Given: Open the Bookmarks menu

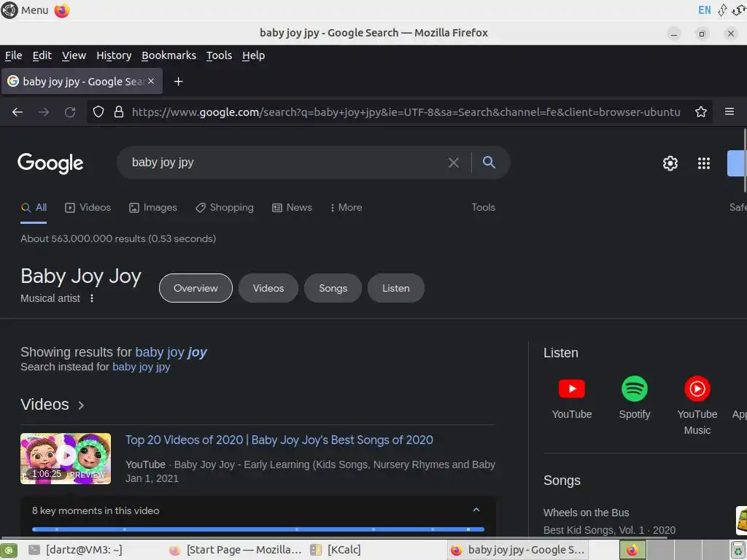Looking at the screenshot, I should click(x=169, y=55).
